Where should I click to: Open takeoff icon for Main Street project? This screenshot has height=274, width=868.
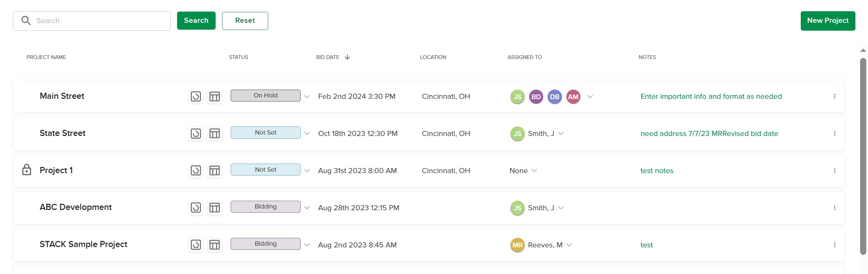(x=196, y=96)
